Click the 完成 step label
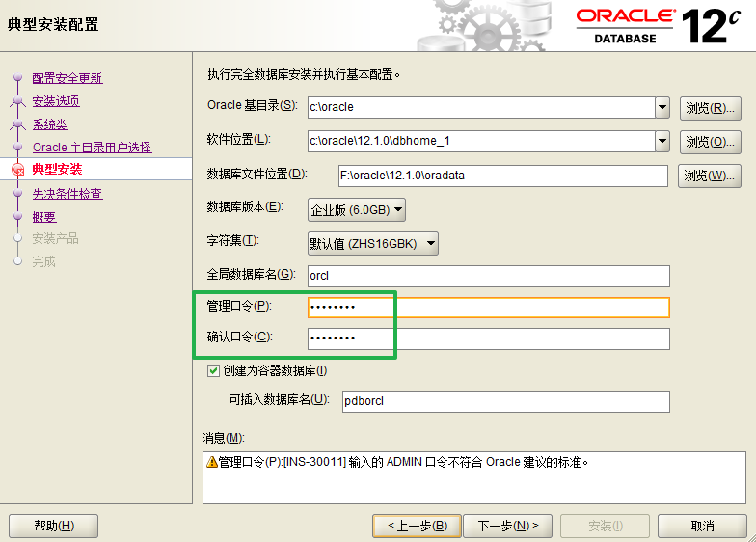 44,262
